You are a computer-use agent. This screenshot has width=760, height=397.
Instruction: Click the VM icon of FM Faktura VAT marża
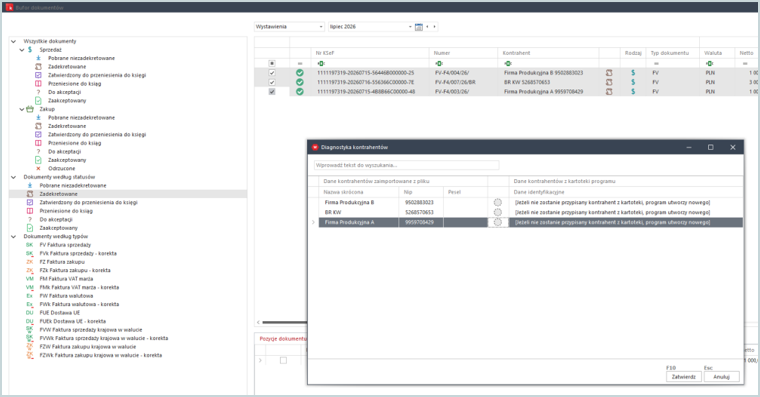tap(30, 279)
